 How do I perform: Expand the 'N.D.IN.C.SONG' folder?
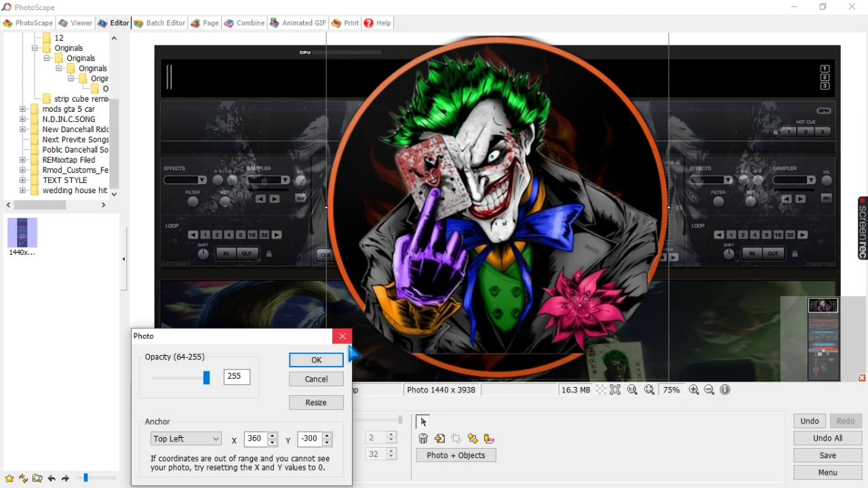click(x=23, y=119)
